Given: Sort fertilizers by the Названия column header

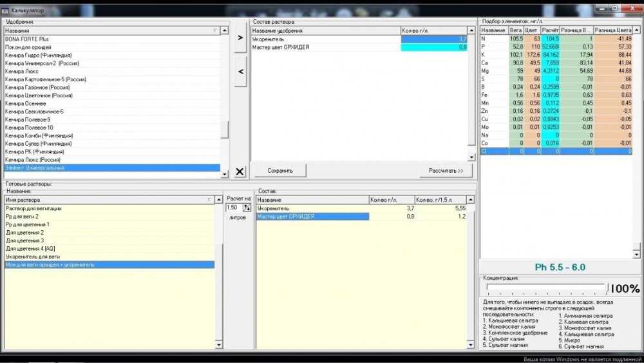Looking at the screenshot, I should (x=111, y=30).
